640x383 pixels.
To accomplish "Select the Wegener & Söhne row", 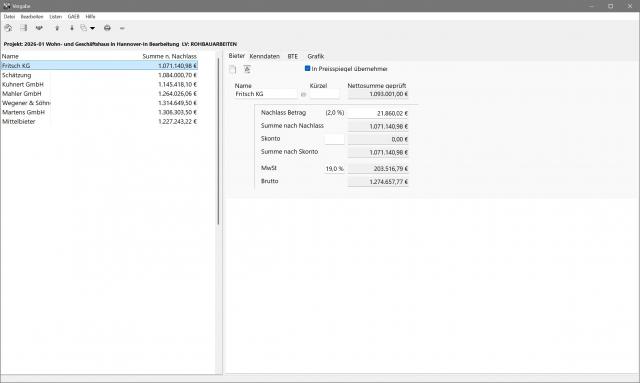I will (x=99, y=103).
